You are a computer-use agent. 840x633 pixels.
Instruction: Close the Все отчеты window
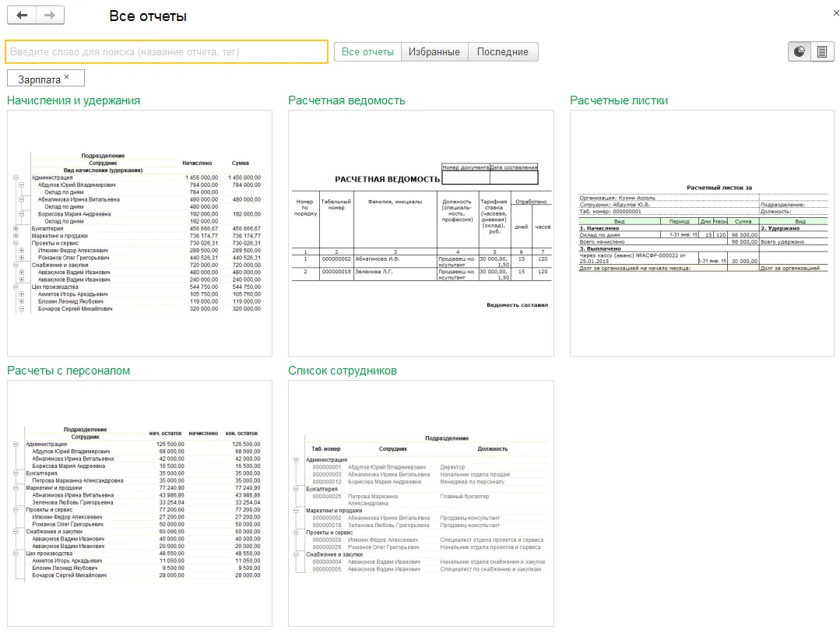(x=836, y=12)
